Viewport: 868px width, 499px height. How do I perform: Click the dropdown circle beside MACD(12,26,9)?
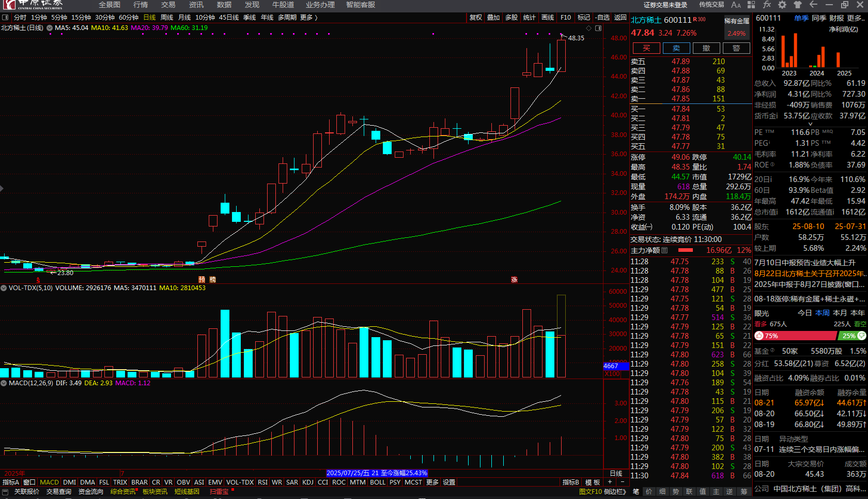pos(4,383)
